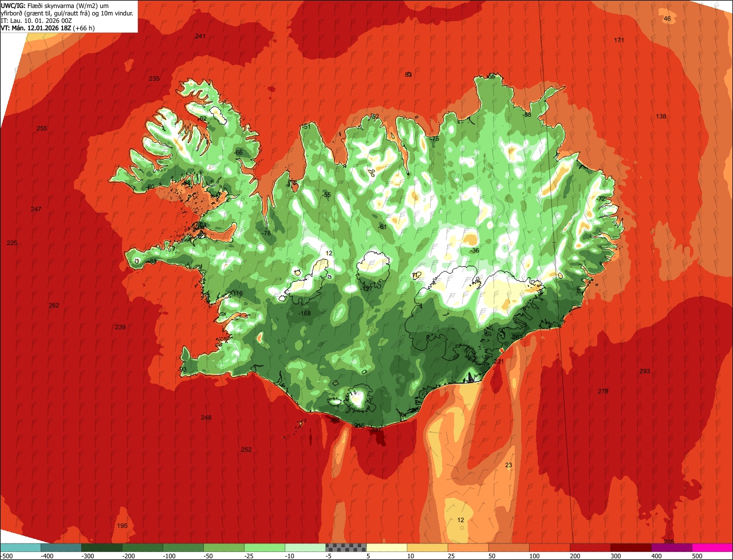
Task: Click the map value '-36' in eastern highlands
Action: click(x=475, y=251)
